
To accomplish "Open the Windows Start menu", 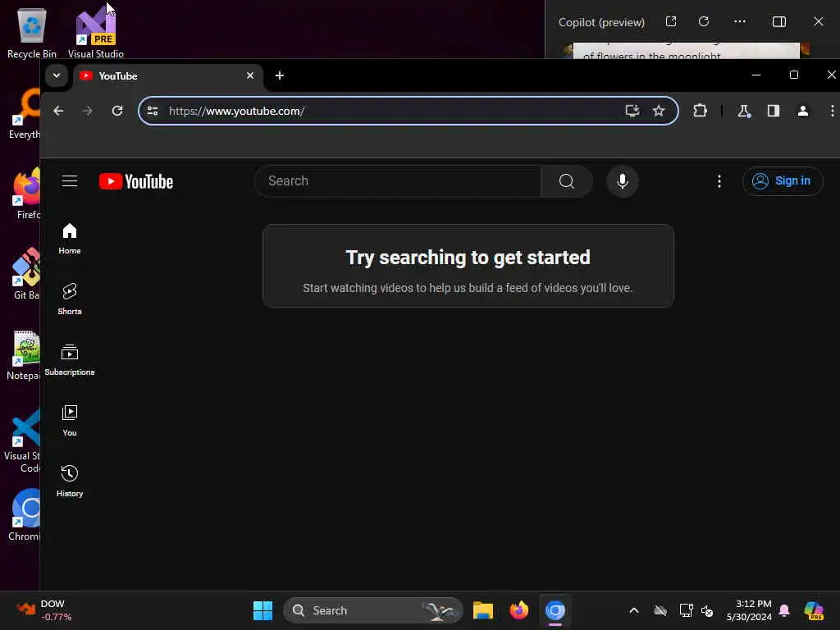I will pyautogui.click(x=262, y=610).
